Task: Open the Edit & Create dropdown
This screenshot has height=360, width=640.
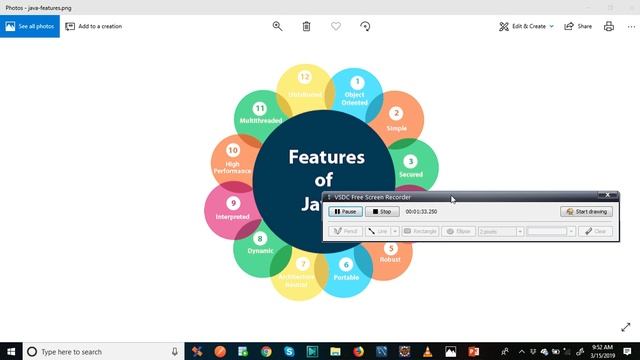Action: click(x=526, y=26)
